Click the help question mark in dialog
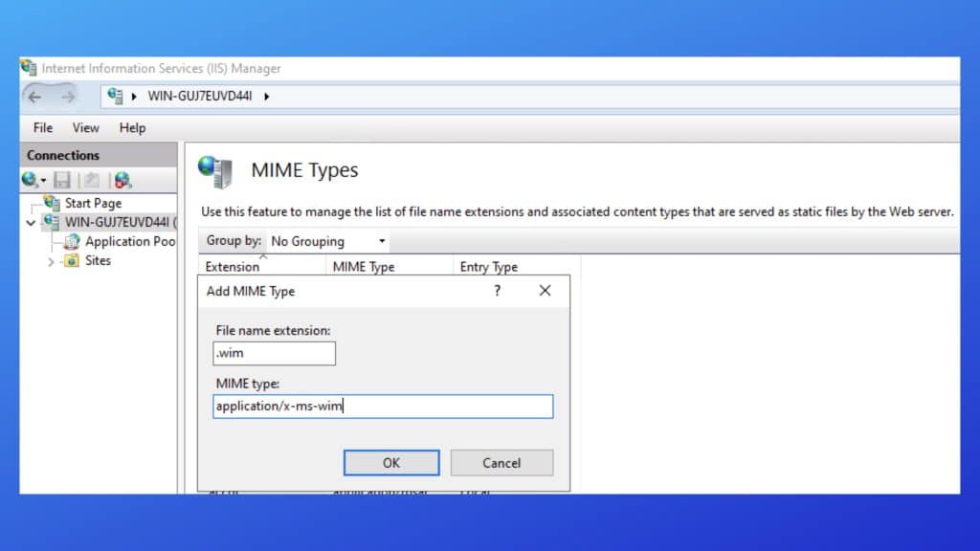980x551 pixels. 497,291
